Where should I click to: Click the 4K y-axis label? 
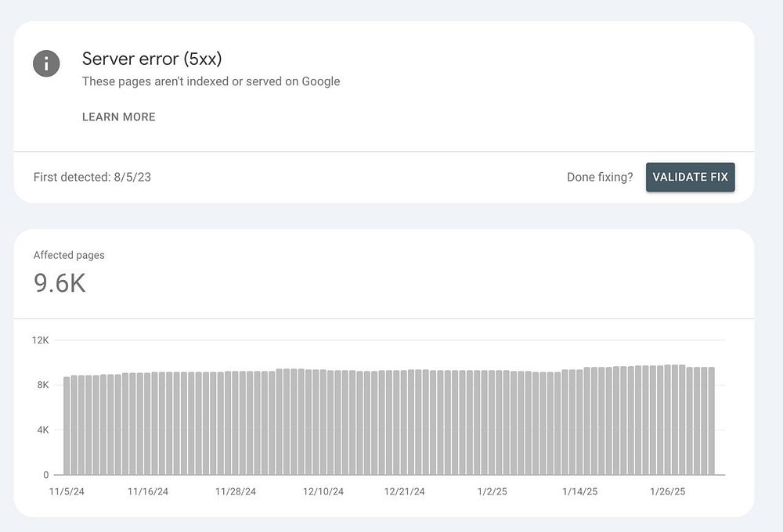click(43, 430)
